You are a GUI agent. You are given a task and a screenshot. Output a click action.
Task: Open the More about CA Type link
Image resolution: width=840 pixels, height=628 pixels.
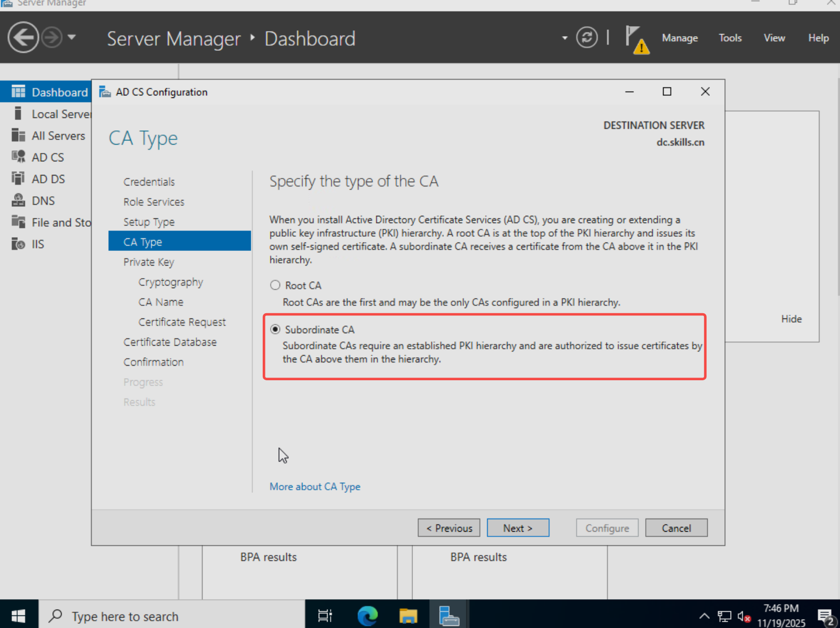pyautogui.click(x=315, y=487)
